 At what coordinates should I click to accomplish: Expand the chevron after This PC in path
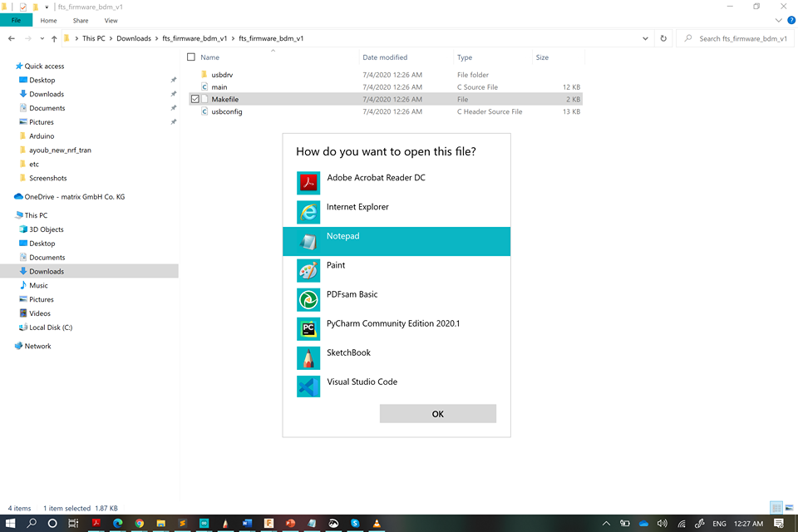click(111, 39)
